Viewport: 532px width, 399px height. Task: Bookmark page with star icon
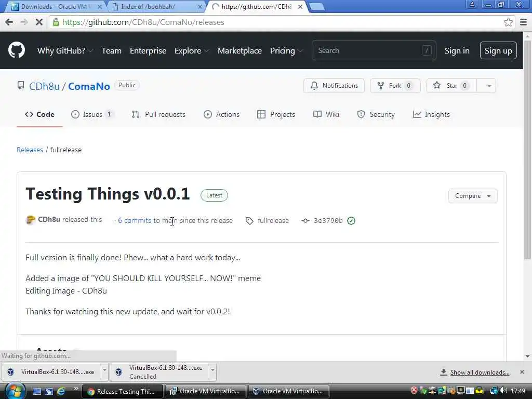508,22
